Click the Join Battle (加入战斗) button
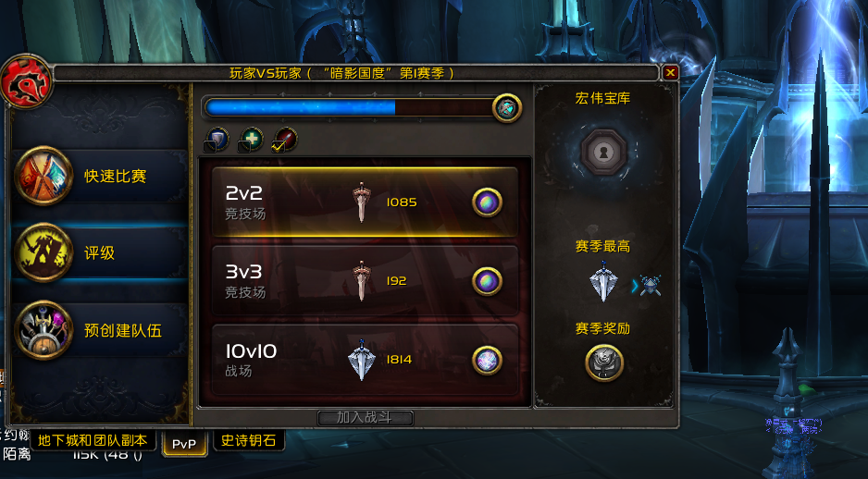 [x=366, y=418]
